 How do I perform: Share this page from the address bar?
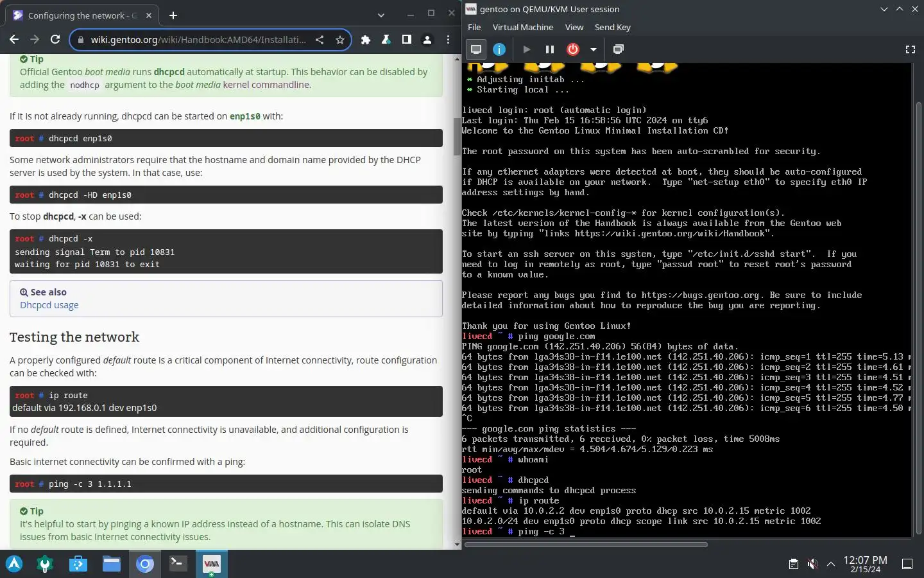(x=320, y=40)
